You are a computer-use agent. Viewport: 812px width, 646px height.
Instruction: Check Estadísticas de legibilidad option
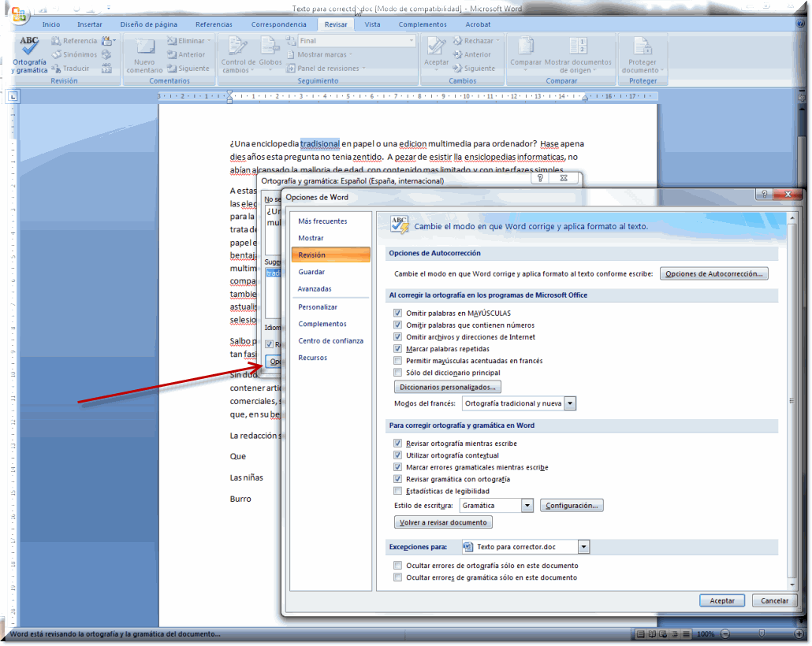tap(398, 491)
